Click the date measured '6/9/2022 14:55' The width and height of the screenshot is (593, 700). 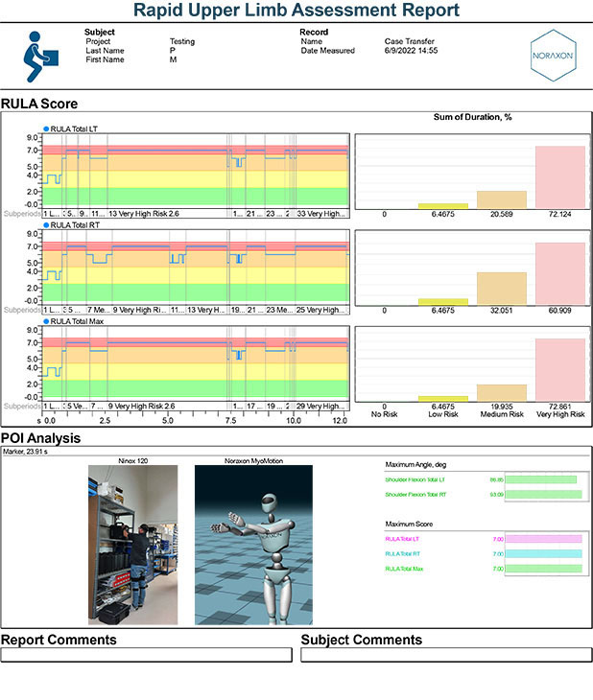[x=411, y=51]
